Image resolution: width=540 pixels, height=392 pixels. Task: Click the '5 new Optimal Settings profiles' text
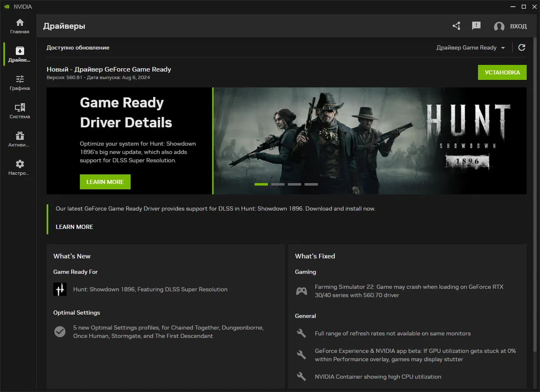coord(168,332)
